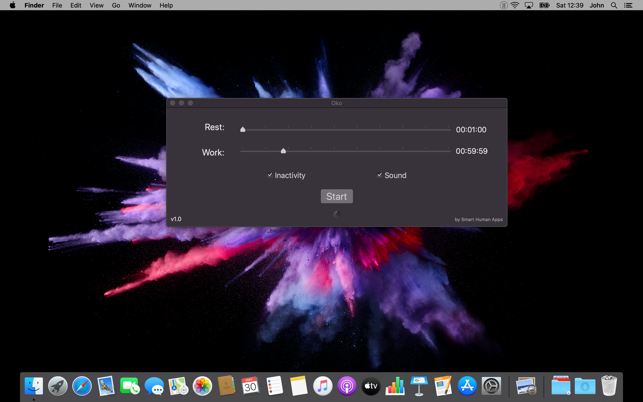
Task: Open Keynote from the Dock
Action: (419, 386)
